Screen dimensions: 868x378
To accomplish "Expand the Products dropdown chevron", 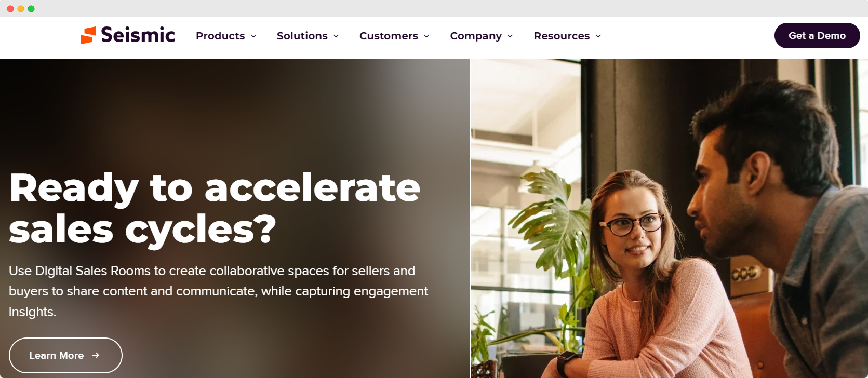I will point(254,36).
